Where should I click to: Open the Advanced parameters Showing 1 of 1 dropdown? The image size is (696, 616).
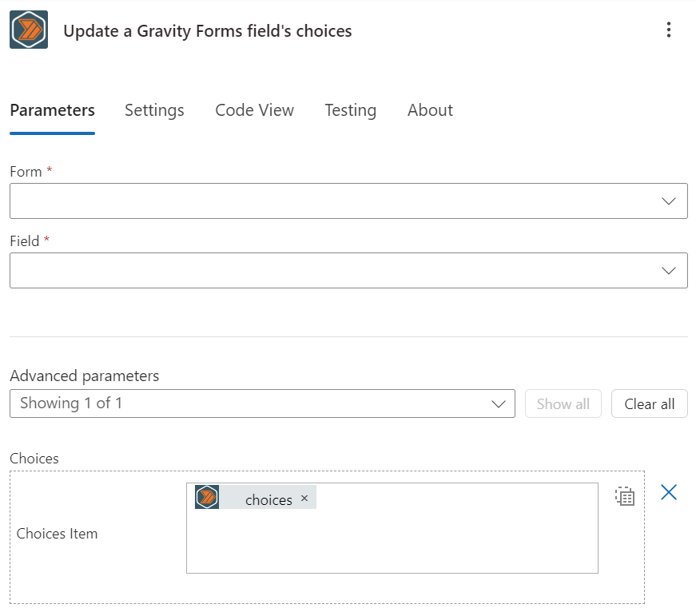262,403
